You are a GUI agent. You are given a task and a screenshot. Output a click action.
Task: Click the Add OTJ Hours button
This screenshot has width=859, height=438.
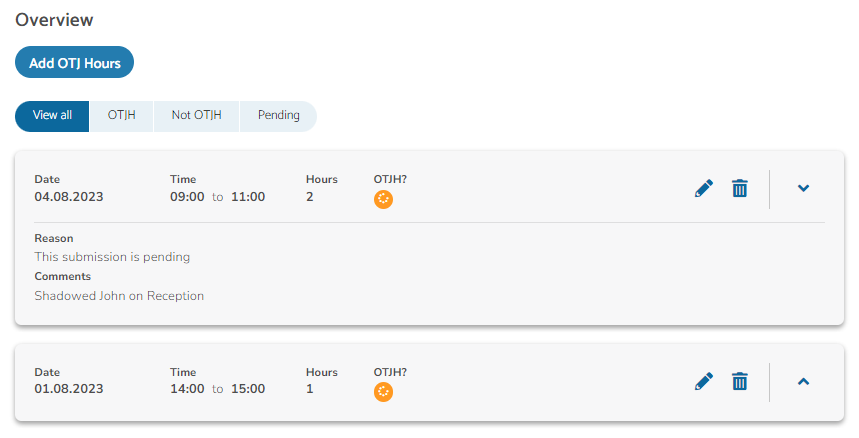coord(75,62)
